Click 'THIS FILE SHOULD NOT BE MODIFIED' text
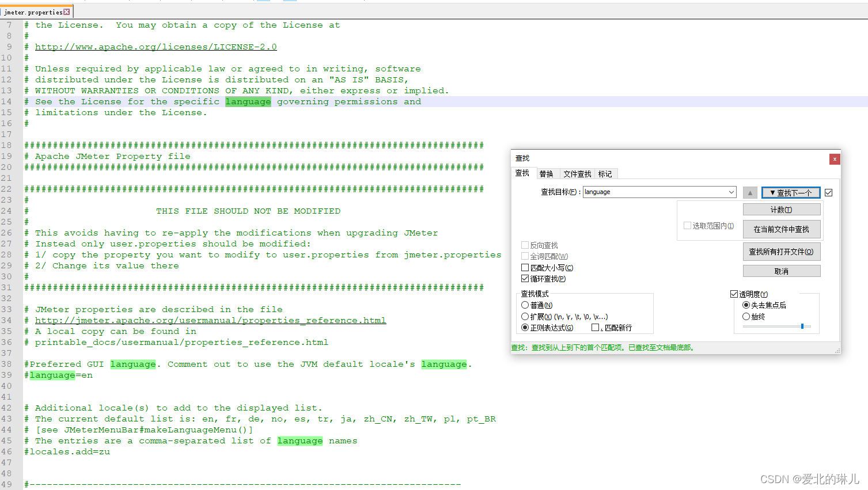This screenshot has width=868, height=490. pyautogui.click(x=248, y=211)
